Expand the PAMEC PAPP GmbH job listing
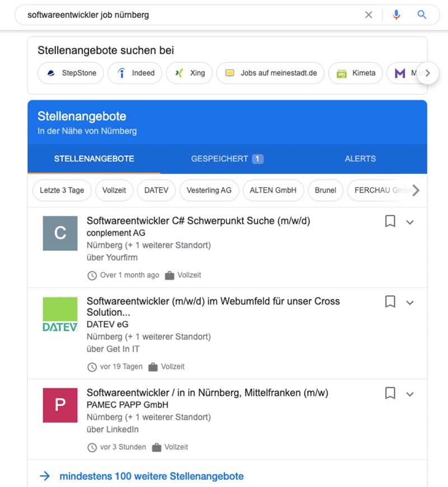Image resolution: width=448 pixels, height=487 pixels. click(410, 394)
